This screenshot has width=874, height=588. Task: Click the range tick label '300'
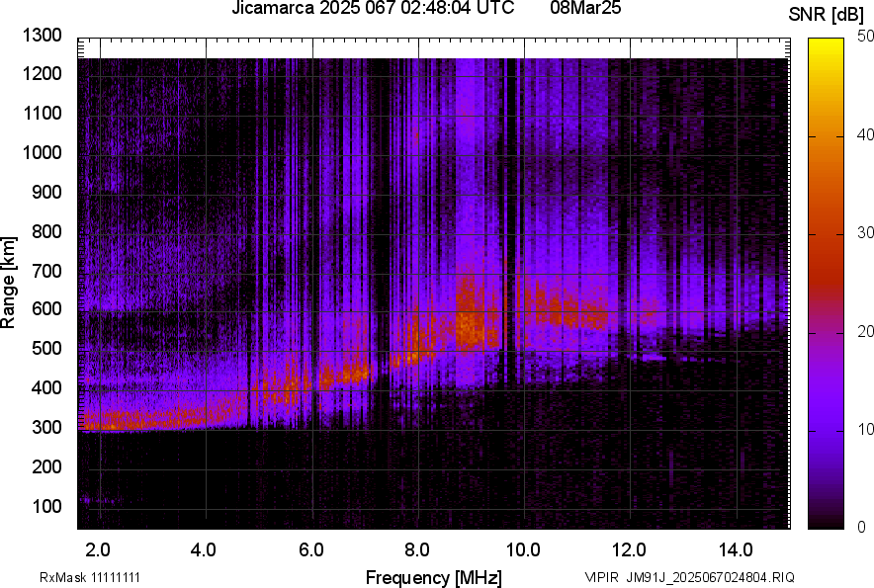click(46, 428)
